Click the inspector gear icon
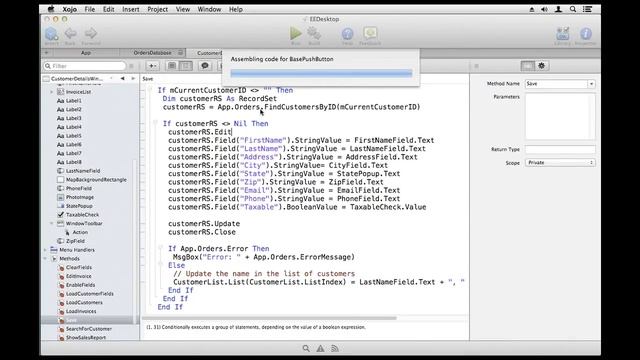This screenshot has width=640, height=360. [542, 65]
